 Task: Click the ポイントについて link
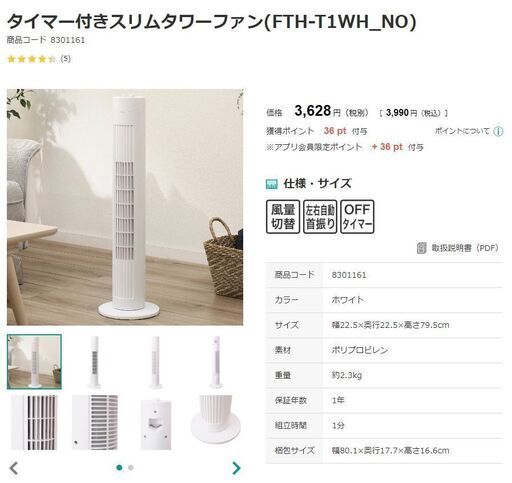pos(462,131)
